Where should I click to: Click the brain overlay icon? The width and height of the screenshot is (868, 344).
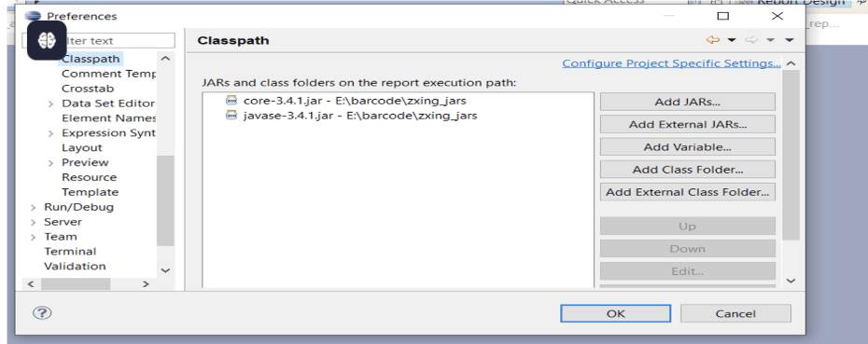tap(47, 40)
